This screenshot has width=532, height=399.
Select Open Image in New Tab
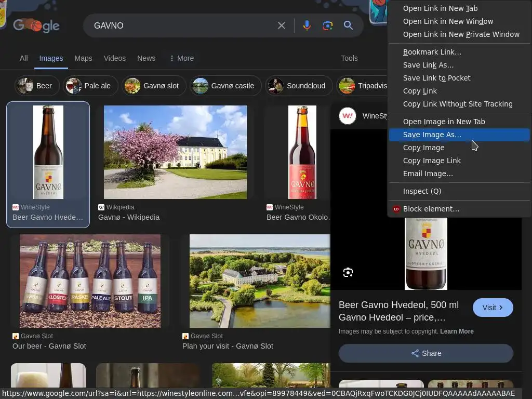pyautogui.click(x=459, y=122)
